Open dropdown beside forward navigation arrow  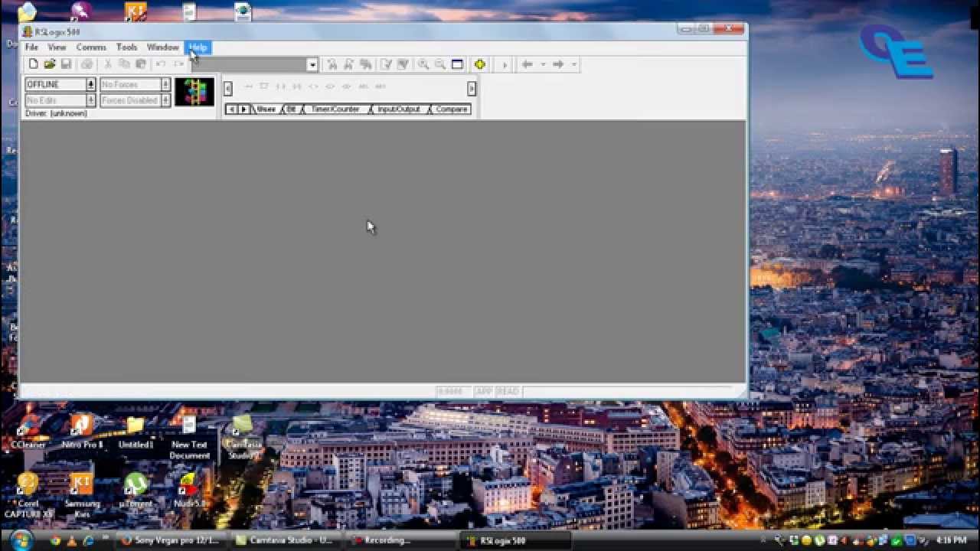[573, 64]
